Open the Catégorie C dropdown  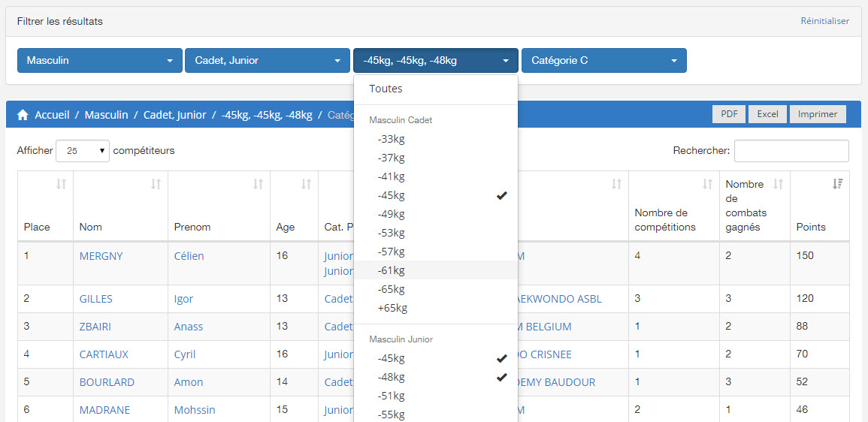click(603, 61)
